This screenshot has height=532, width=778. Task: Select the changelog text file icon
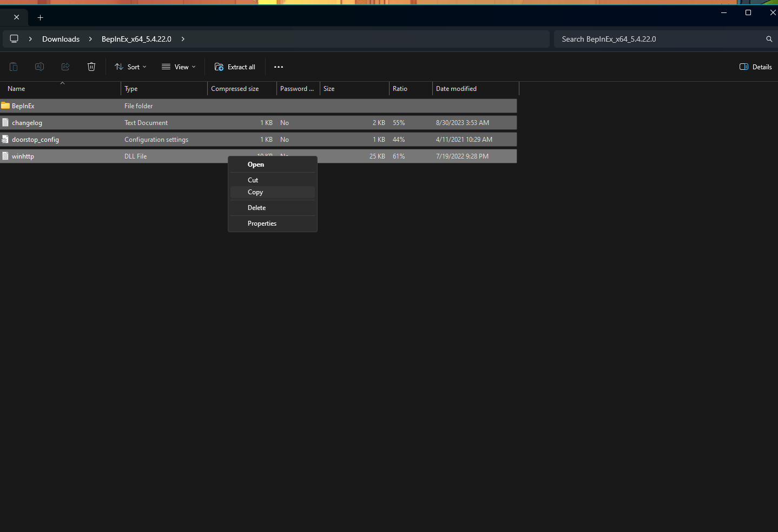(x=5, y=122)
